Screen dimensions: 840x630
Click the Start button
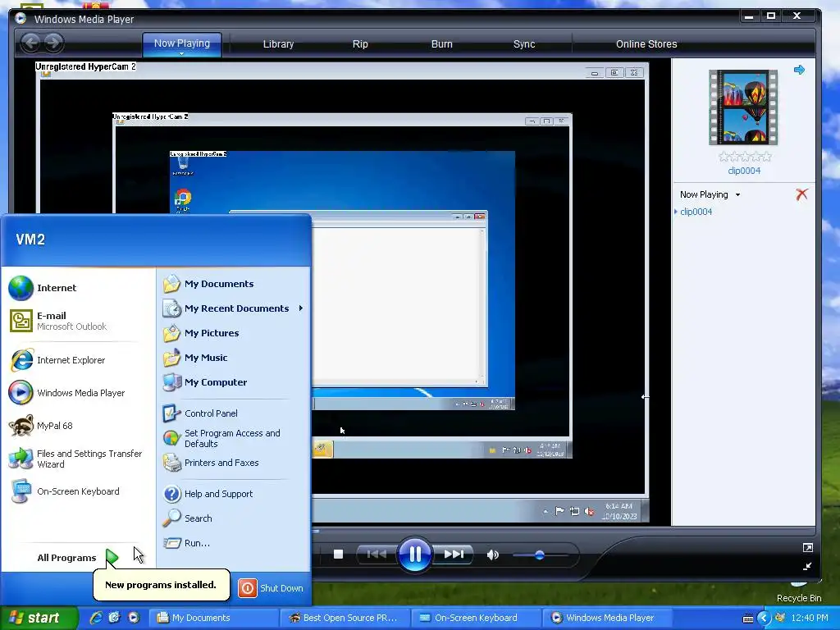tap(38, 618)
